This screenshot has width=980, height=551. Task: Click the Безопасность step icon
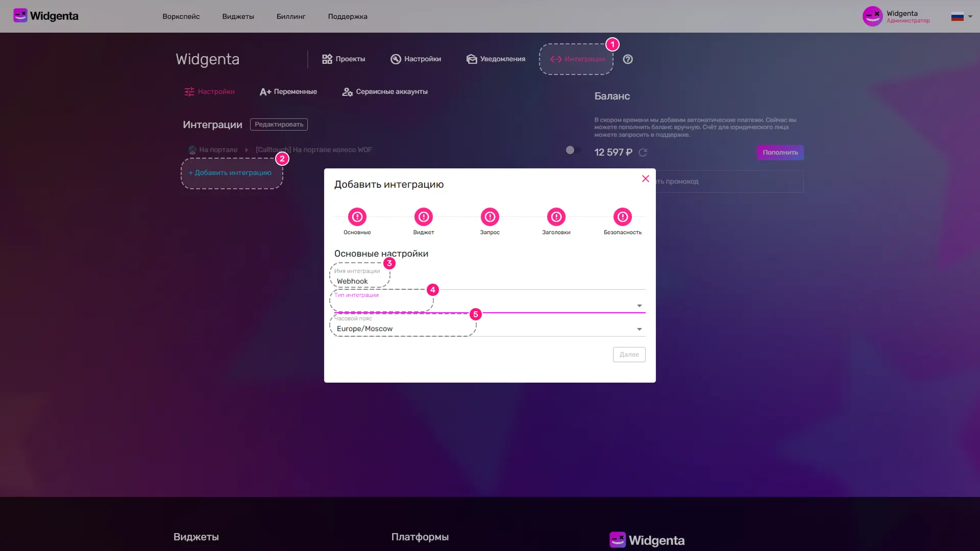[x=623, y=217]
